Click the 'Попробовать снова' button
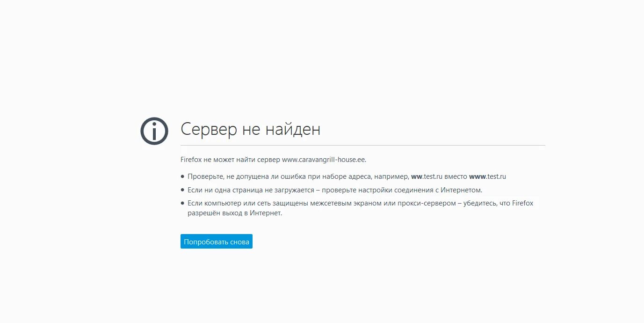The height and width of the screenshot is (323, 644). click(217, 242)
